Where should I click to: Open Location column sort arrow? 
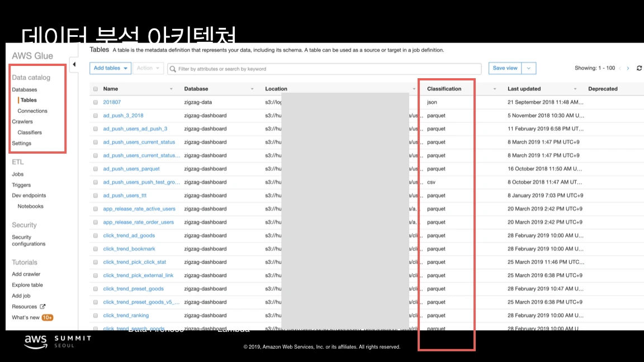(414, 89)
